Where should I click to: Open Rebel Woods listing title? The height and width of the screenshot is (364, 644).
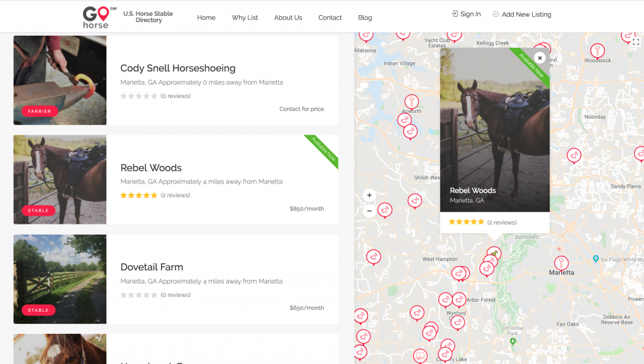pyautogui.click(x=151, y=168)
